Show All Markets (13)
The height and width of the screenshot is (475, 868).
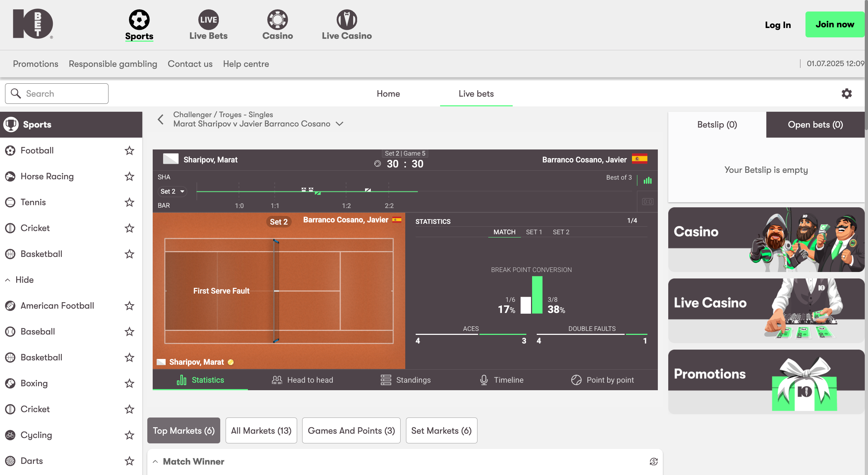(x=261, y=430)
